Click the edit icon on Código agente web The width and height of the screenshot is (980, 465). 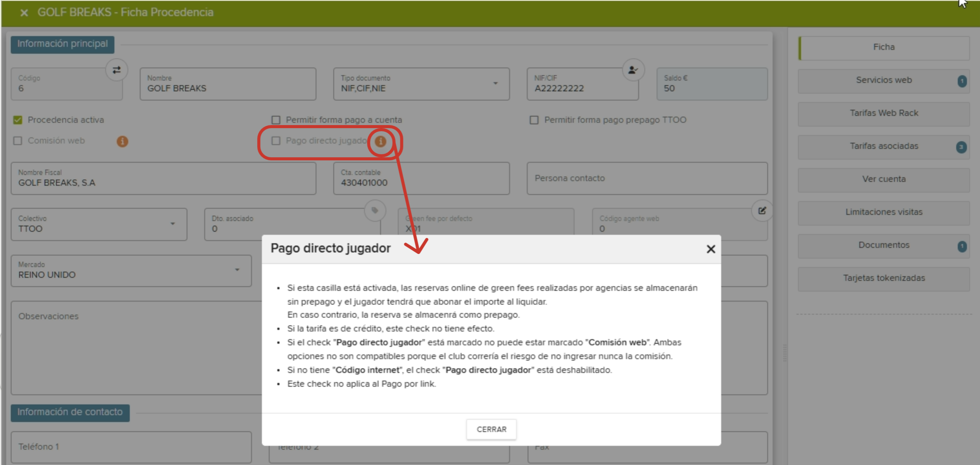click(762, 210)
